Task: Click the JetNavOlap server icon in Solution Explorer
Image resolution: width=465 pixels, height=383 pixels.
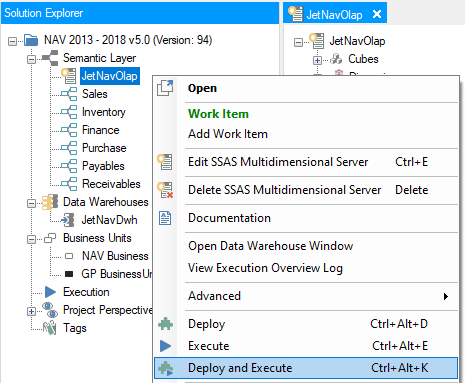Action: (69, 76)
